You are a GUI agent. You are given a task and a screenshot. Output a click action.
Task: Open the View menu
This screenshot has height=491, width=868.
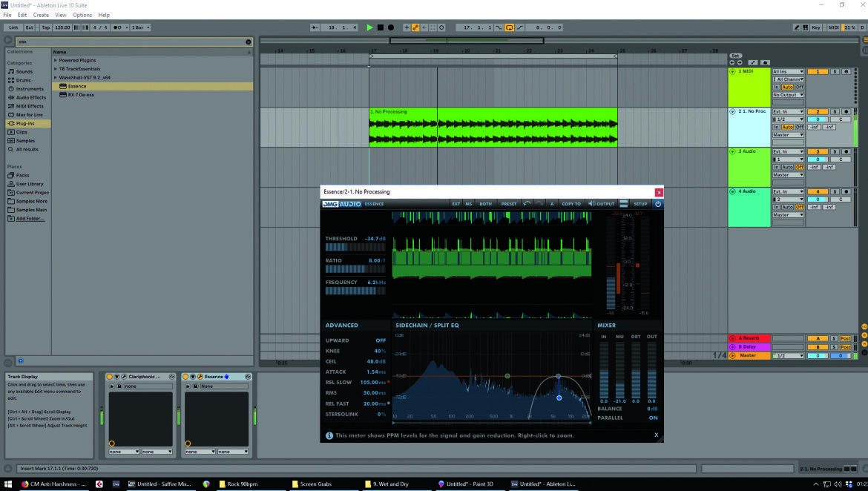click(x=61, y=15)
